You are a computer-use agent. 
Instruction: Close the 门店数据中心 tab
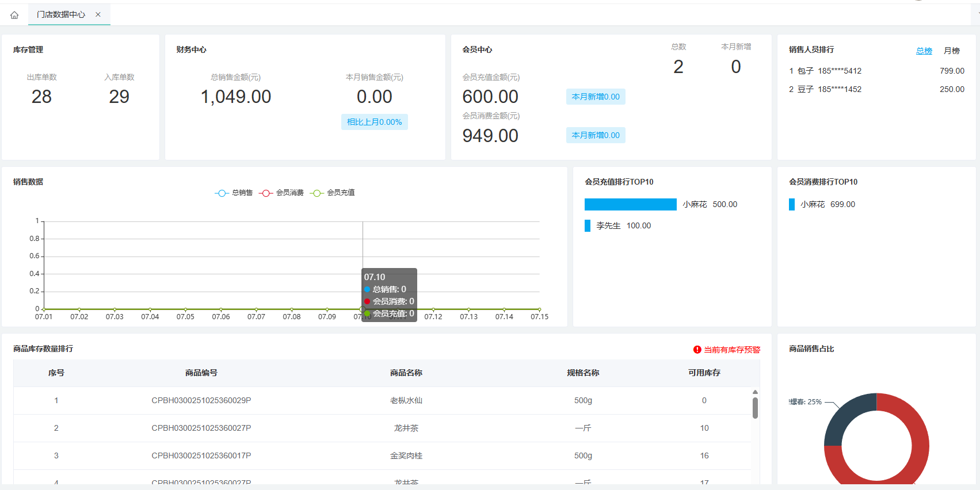coord(98,14)
